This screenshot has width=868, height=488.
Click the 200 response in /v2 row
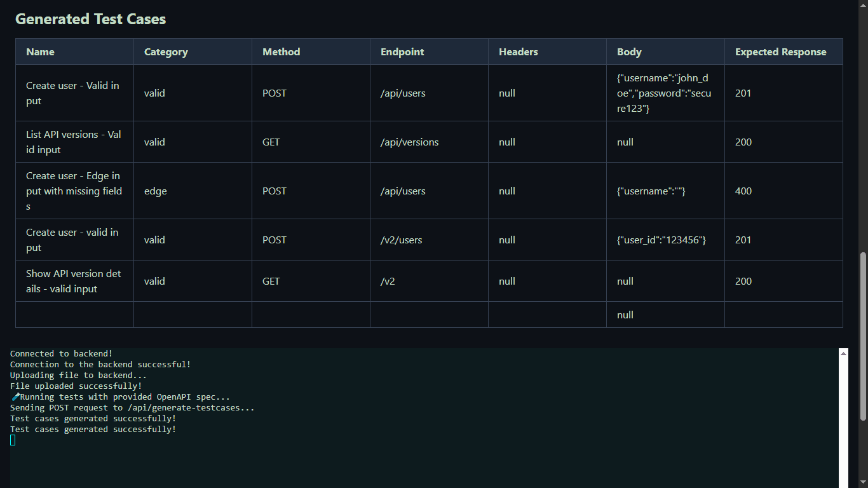783,281
